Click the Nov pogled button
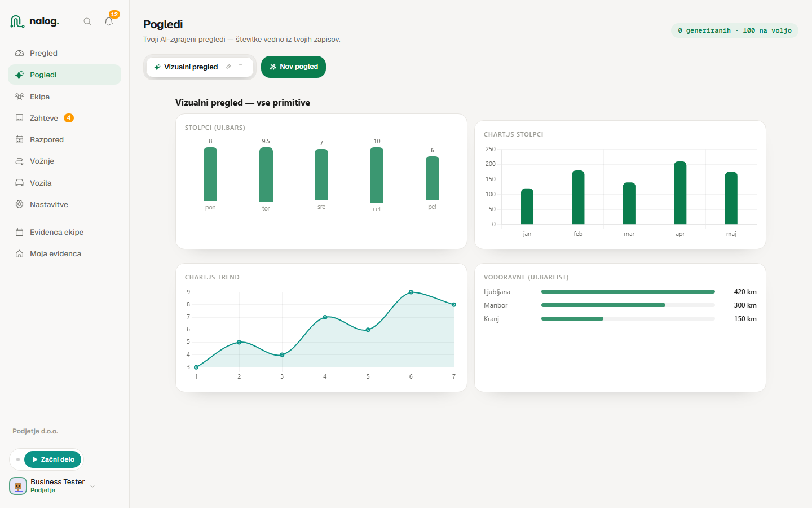 tap(293, 67)
